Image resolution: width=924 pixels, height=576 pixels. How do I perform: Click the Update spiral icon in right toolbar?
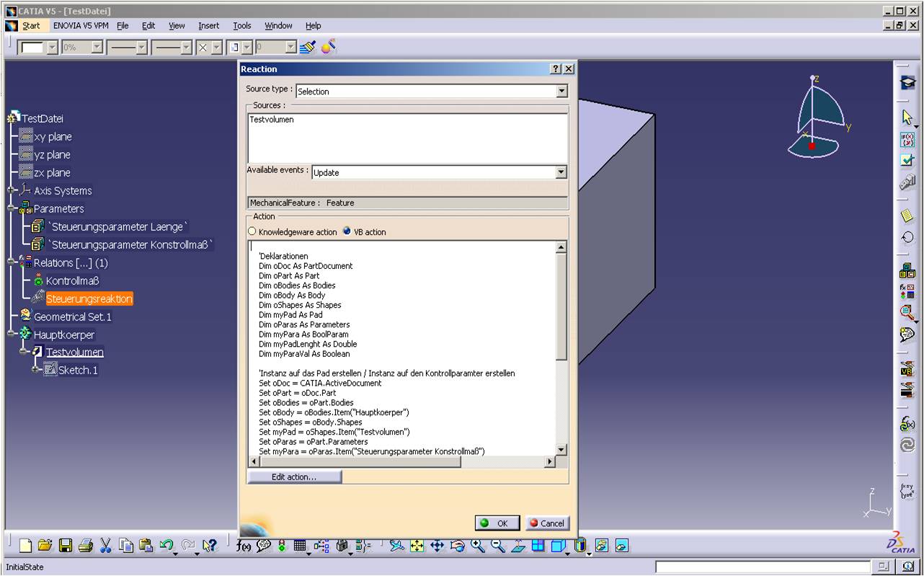point(907,445)
